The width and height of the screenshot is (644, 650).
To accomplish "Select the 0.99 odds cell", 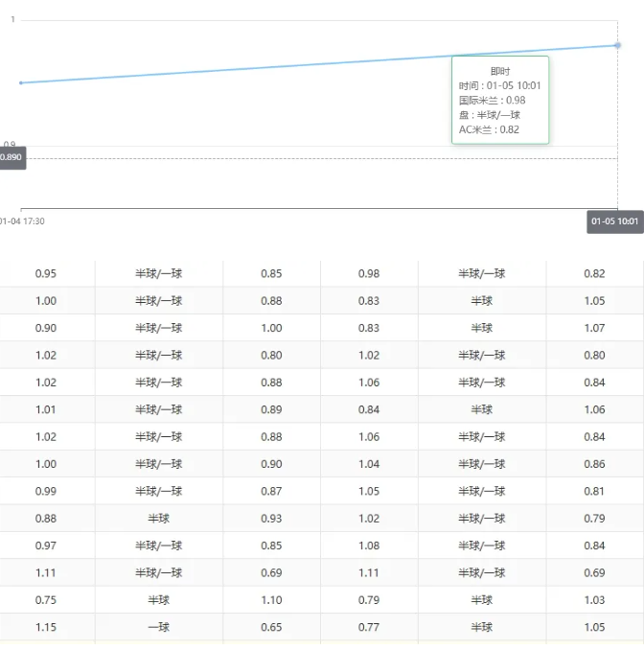I will coord(46,491).
